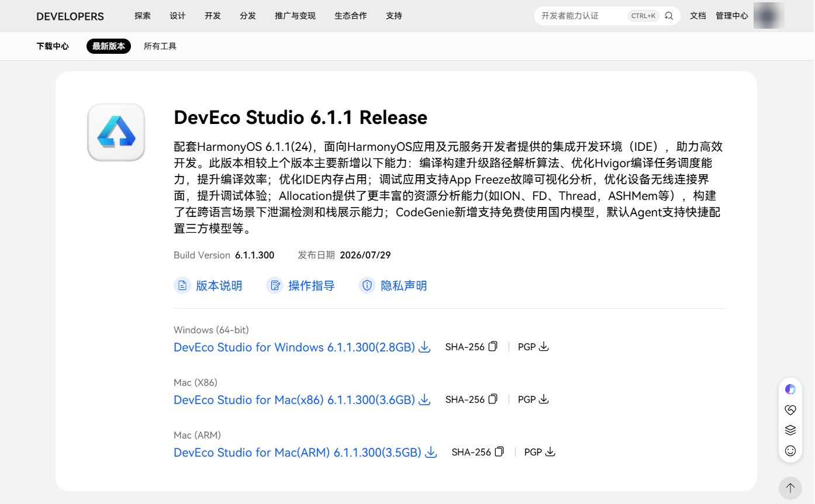
Task: Click the Build Version label
Action: [x=202, y=255]
